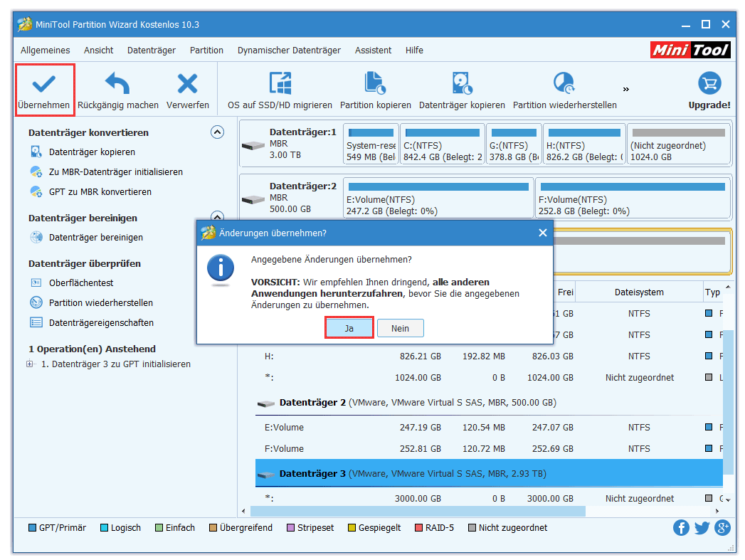The image size is (745, 560).
Task: Click the MiniTool logo
Action: click(x=690, y=49)
